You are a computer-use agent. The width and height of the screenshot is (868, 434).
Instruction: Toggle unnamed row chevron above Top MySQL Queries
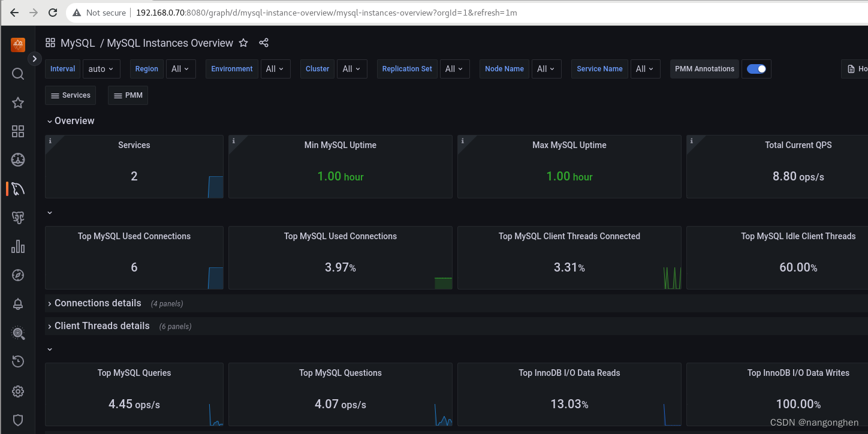point(50,349)
